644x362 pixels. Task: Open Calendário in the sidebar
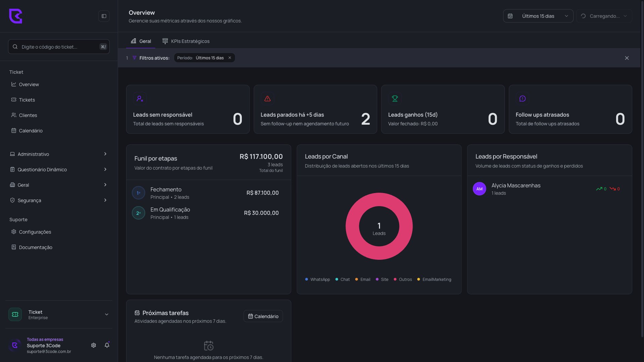click(59, 131)
